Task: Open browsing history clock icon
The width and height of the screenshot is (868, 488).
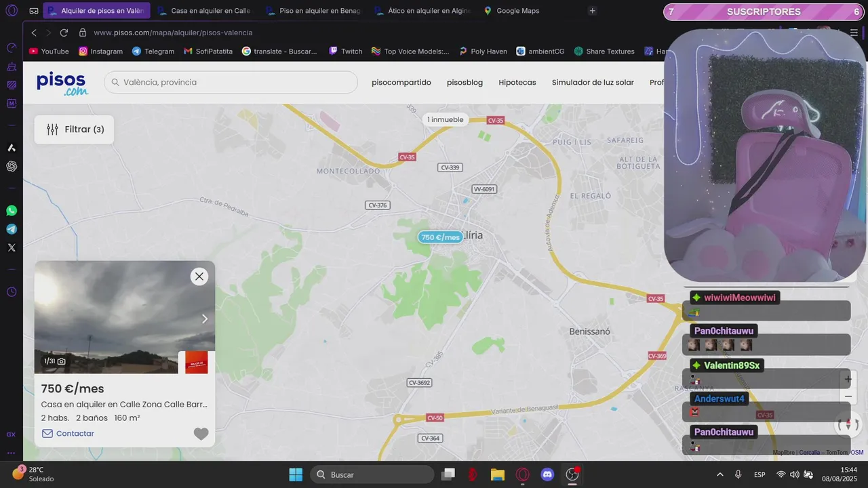Action: [12, 292]
